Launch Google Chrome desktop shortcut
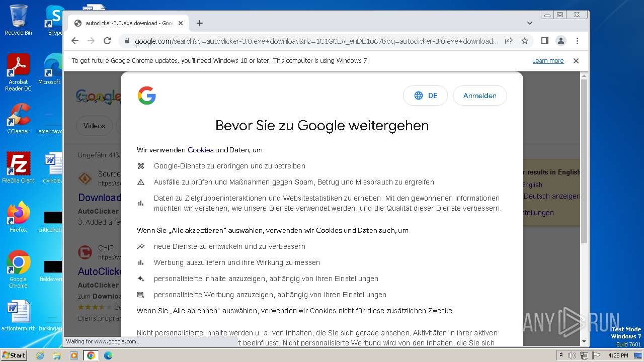 (x=18, y=269)
